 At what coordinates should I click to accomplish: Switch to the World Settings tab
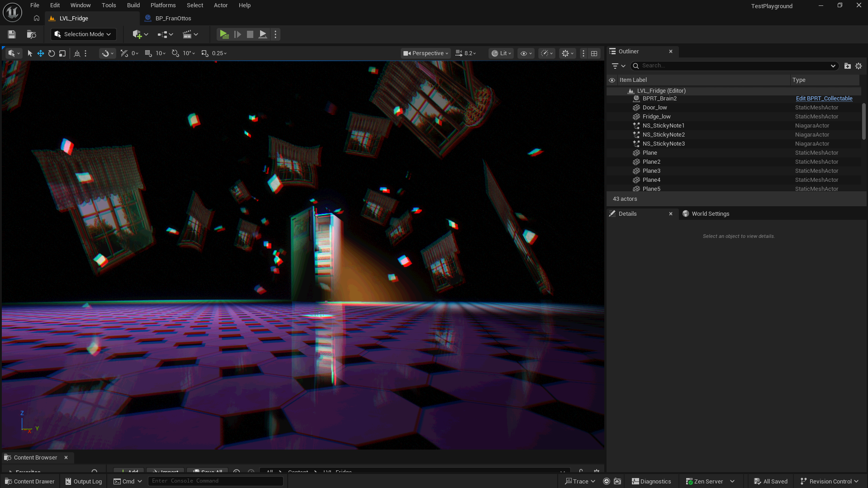[x=710, y=214]
